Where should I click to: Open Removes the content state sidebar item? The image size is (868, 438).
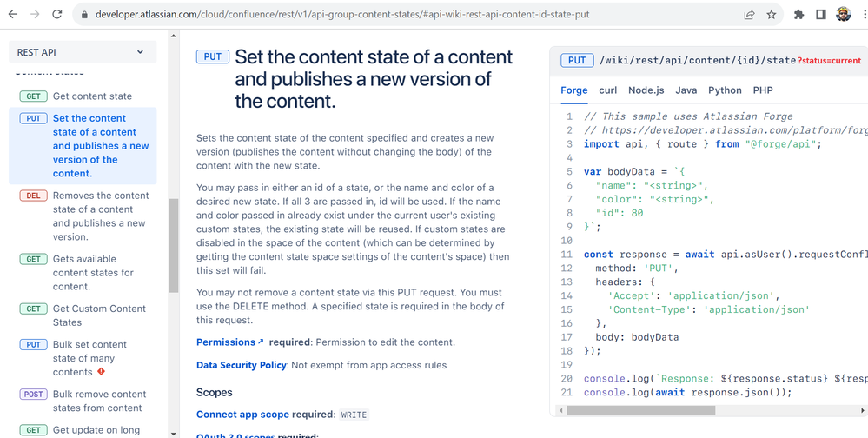[x=101, y=216]
